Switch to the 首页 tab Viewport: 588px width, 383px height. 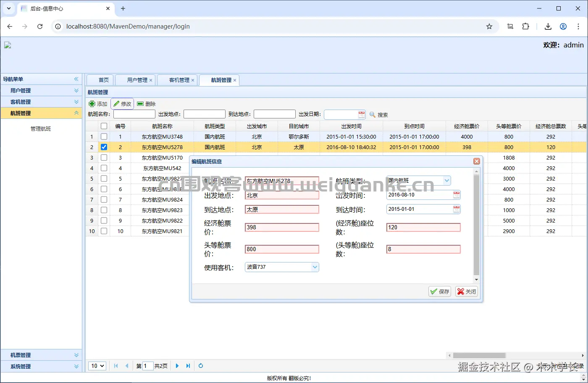coord(100,80)
